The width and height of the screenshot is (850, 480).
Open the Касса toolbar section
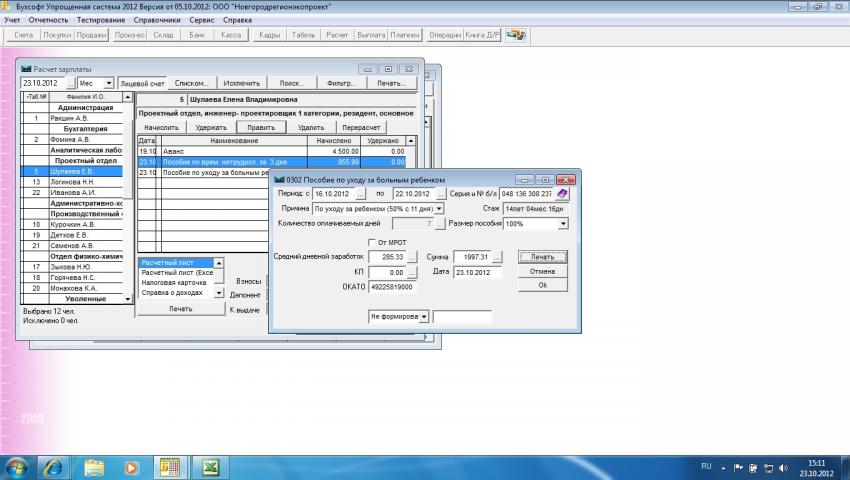[x=230, y=35]
